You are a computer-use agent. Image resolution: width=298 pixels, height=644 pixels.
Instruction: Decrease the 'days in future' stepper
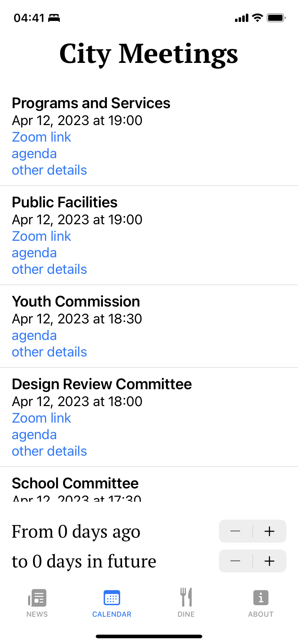[x=235, y=561]
